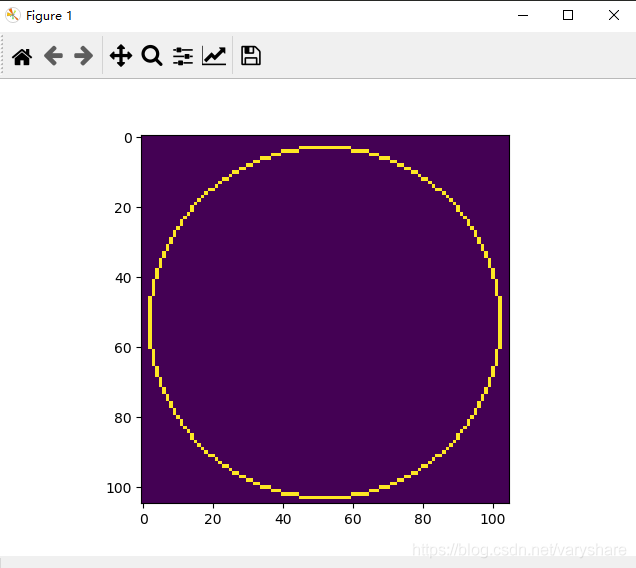Click the y-axis tick label 80
Image resolution: width=636 pixels, height=568 pixels.
pos(123,418)
